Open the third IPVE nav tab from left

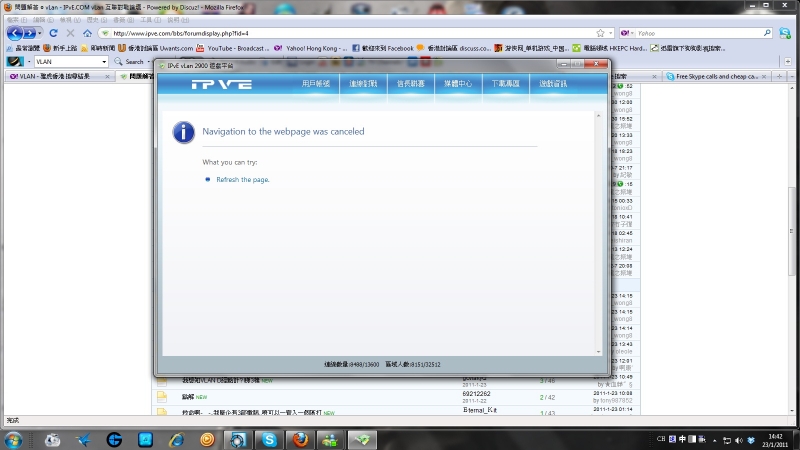pyautogui.click(x=411, y=84)
